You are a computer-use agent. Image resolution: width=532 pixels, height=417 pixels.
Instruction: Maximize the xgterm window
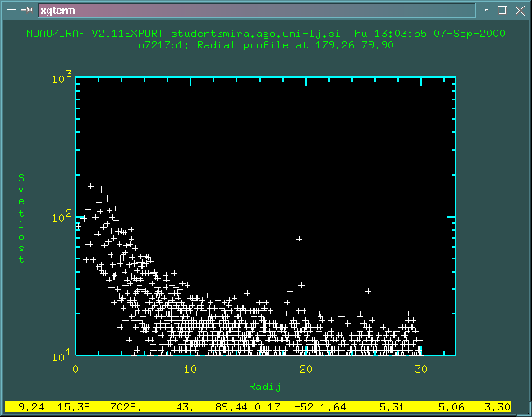(502, 10)
